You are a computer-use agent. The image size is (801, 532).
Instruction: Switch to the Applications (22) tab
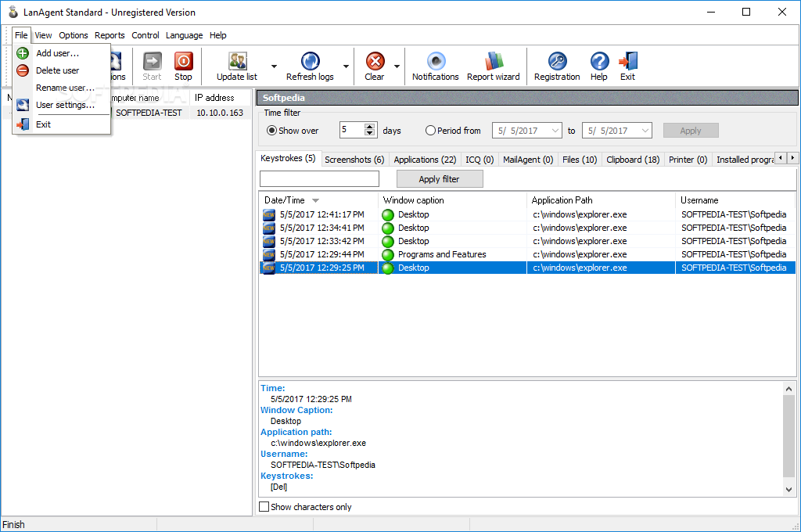[x=425, y=160]
